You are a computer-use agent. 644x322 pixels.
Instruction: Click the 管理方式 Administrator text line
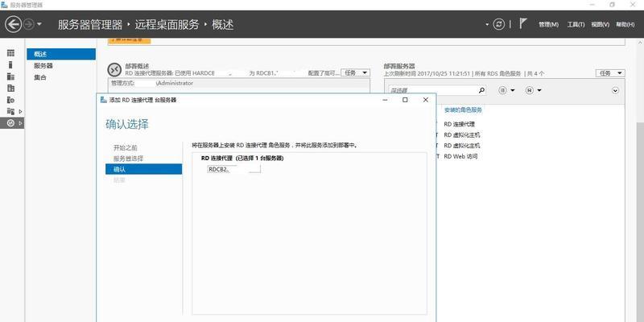tap(152, 83)
